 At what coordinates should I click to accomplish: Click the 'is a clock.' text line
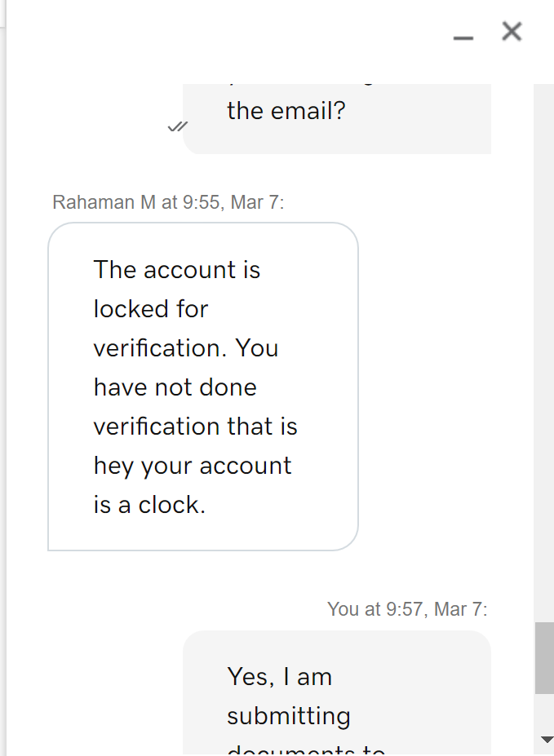[x=149, y=505]
